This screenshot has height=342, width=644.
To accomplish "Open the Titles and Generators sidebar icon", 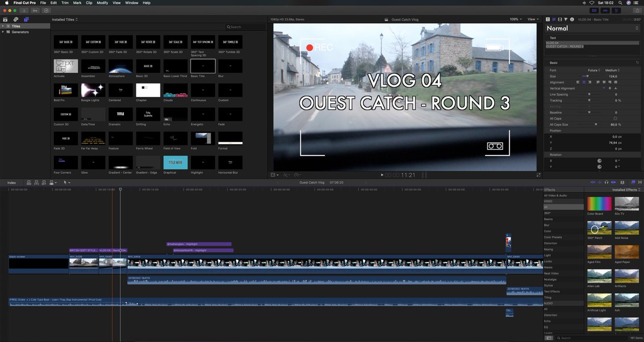I will 26,19.
